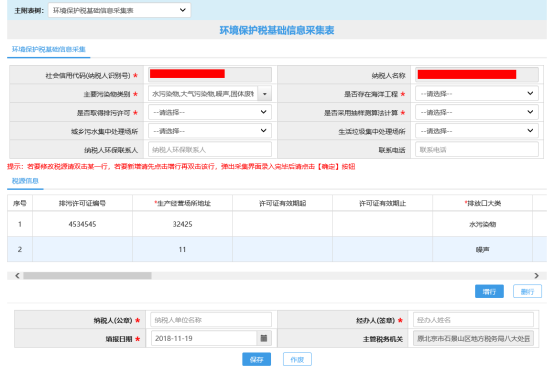Open 主要污染物类别 multi-select arrow
Viewport: 554px width, 385px height.
point(265,94)
